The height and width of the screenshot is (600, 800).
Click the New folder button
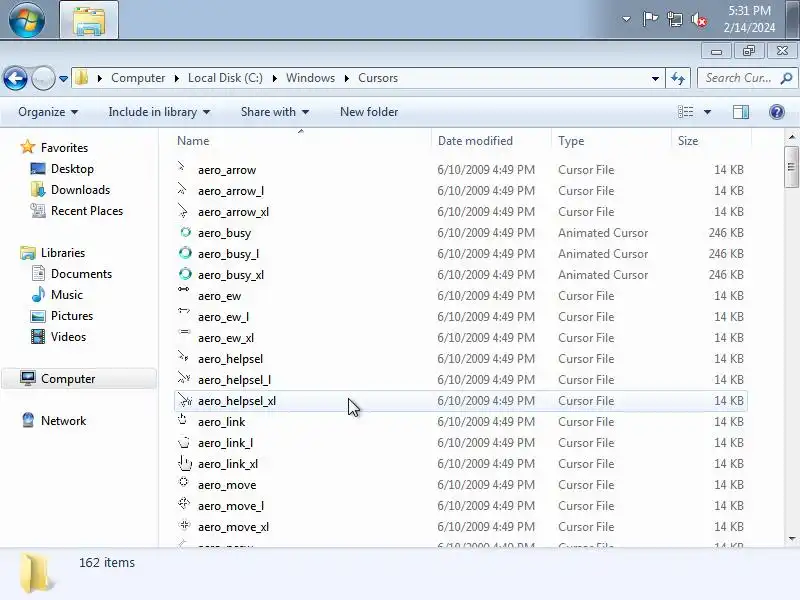pyautogui.click(x=369, y=112)
